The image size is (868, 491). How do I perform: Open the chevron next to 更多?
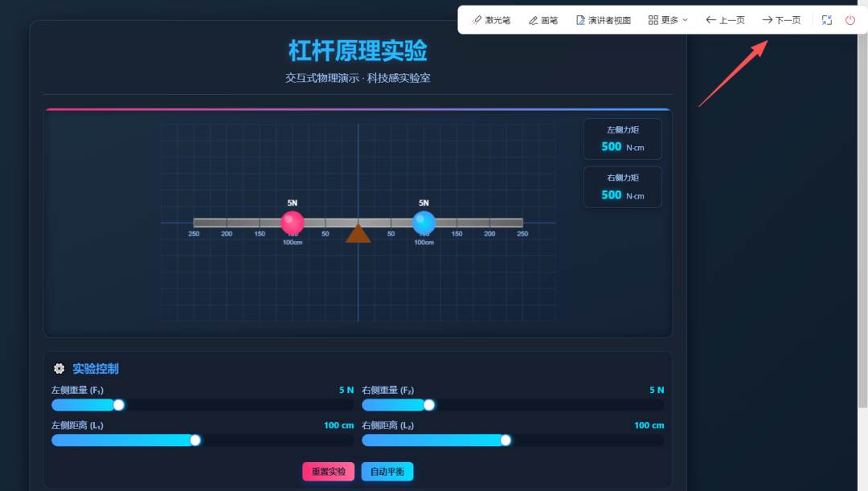686,19
